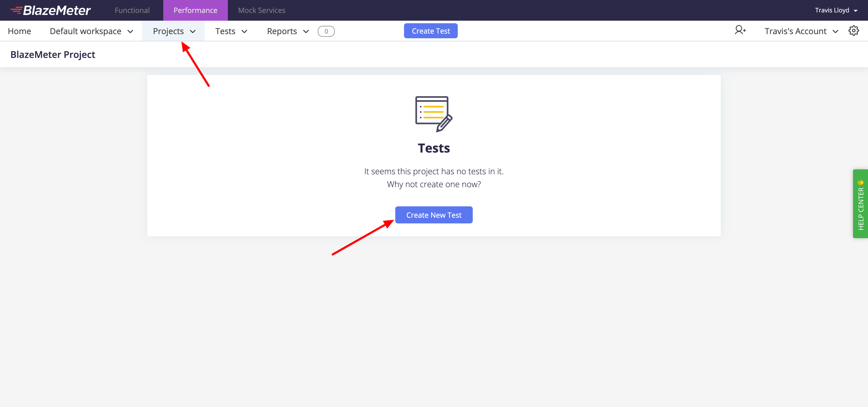Viewport: 868px width, 407px height.
Task: Open the Tests dropdown menu
Action: point(231,31)
